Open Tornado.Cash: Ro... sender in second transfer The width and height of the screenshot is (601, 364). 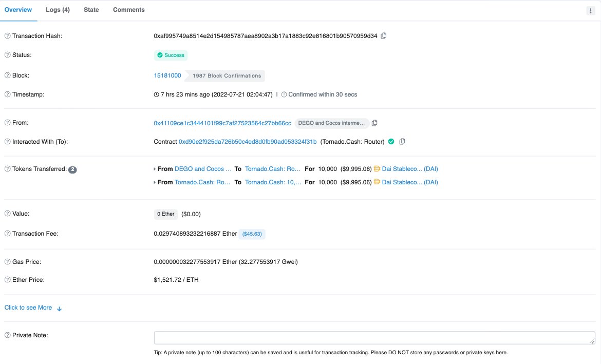(x=202, y=182)
